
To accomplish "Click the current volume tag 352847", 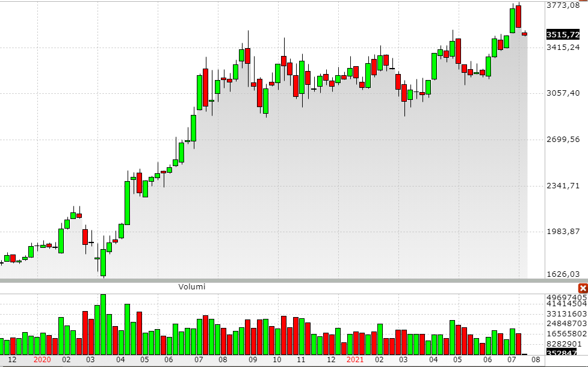I will [x=561, y=353].
